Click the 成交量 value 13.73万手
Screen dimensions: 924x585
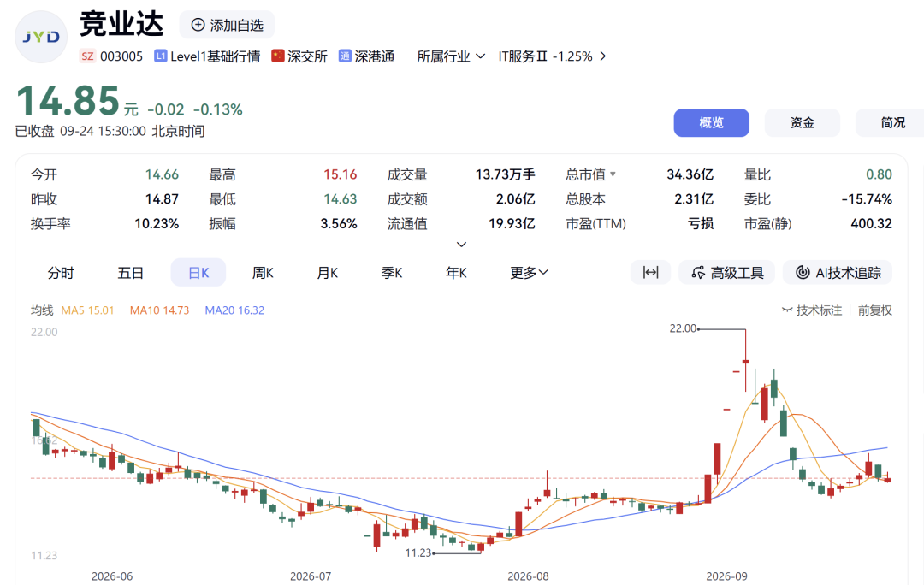coord(505,174)
